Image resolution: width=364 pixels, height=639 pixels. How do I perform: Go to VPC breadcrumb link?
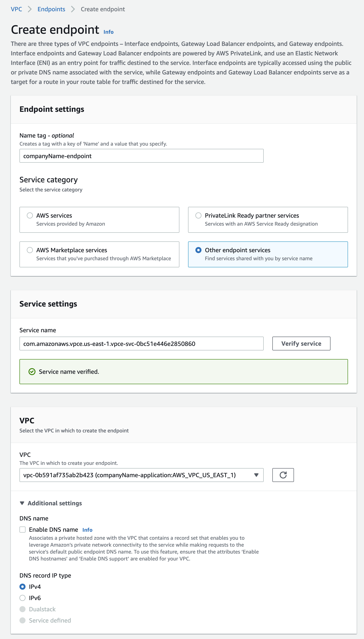pyautogui.click(x=16, y=9)
